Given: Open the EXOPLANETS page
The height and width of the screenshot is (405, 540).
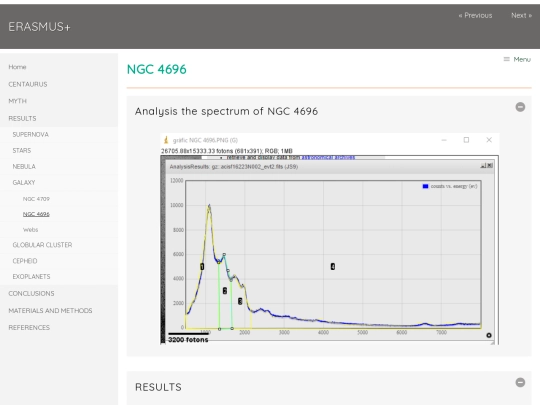Looking at the screenshot, I should click(x=31, y=277).
